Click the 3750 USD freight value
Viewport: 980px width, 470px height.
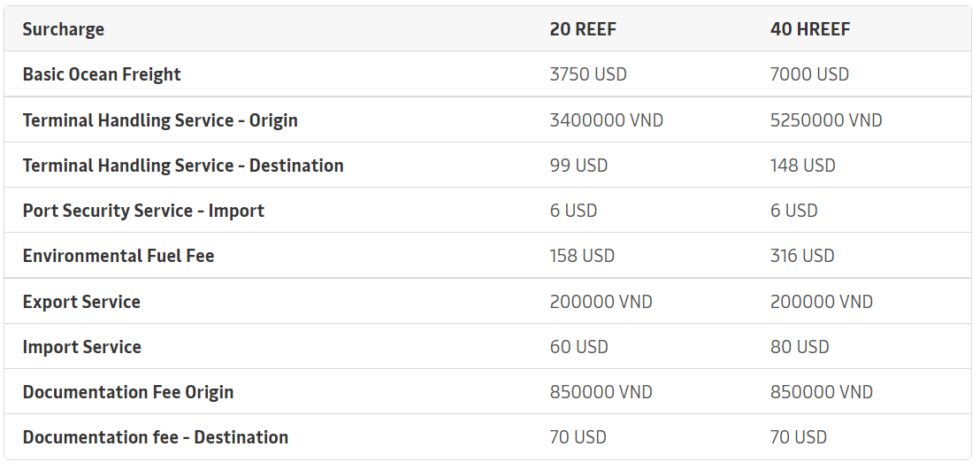point(588,74)
